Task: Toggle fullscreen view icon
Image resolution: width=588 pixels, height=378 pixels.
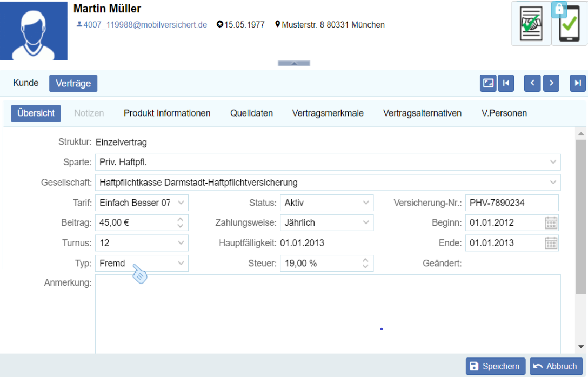Action: click(x=488, y=83)
